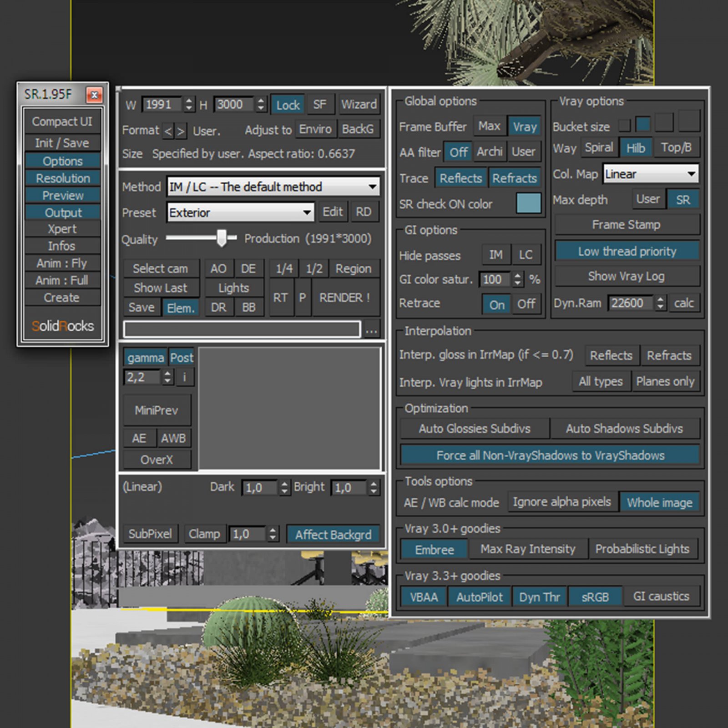
Task: Switch Frame Buffer to Max
Action: (489, 126)
